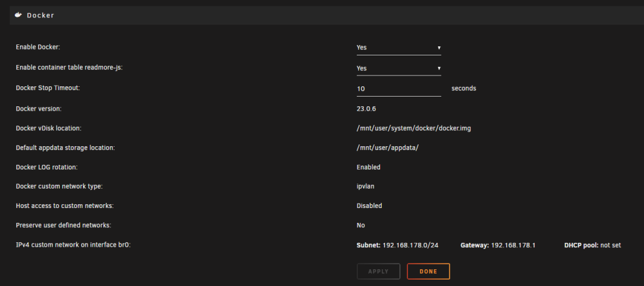Focus the Docker Stop Timeout input field
The height and width of the screenshot is (286, 644).
click(x=399, y=89)
